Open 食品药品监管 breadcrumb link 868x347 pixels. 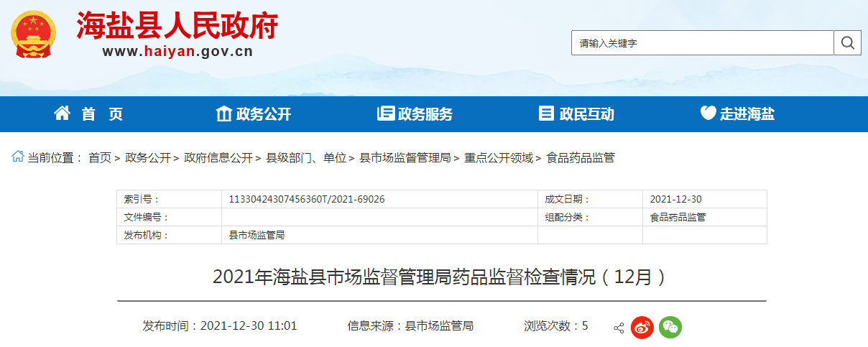tap(581, 157)
